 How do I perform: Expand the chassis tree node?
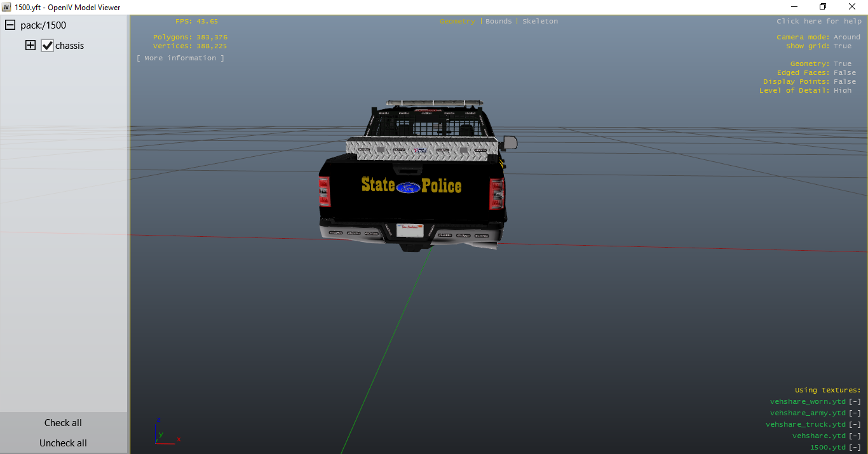(x=30, y=46)
